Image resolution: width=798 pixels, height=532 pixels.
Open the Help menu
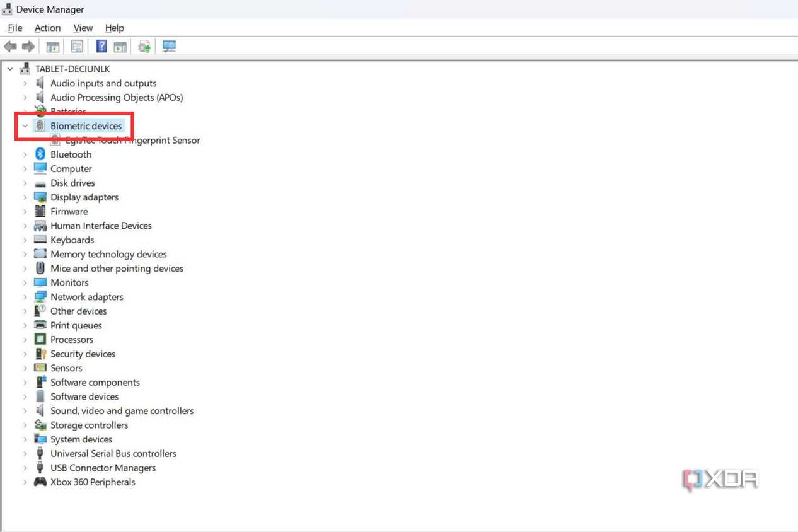point(114,28)
